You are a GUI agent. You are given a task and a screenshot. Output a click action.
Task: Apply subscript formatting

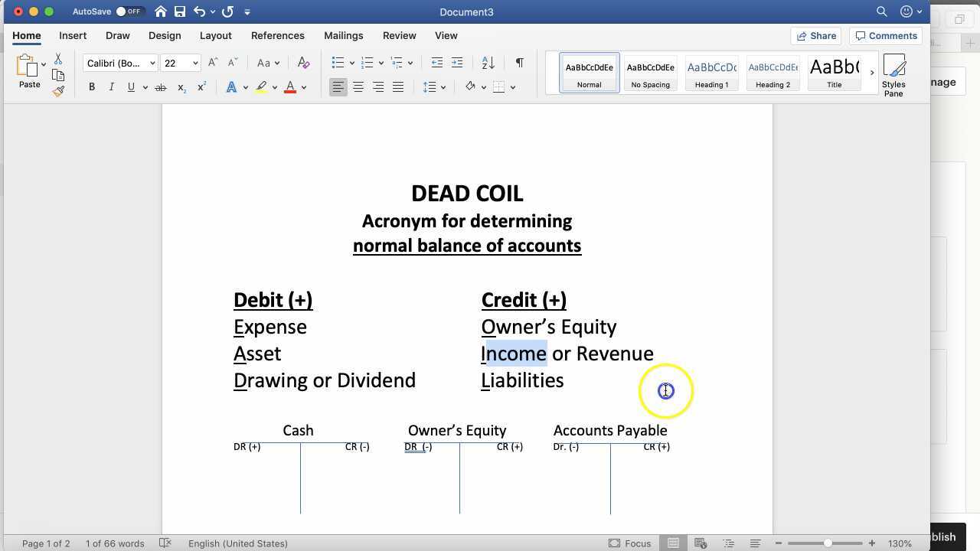(x=181, y=87)
